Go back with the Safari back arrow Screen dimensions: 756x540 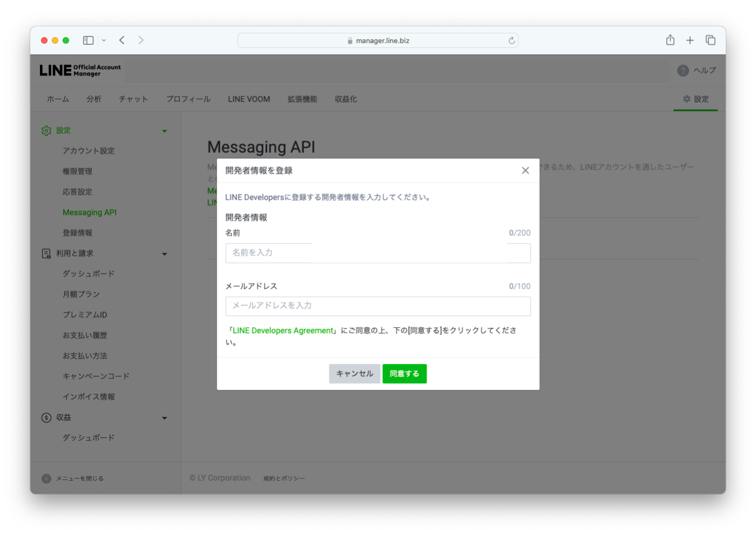coord(122,40)
